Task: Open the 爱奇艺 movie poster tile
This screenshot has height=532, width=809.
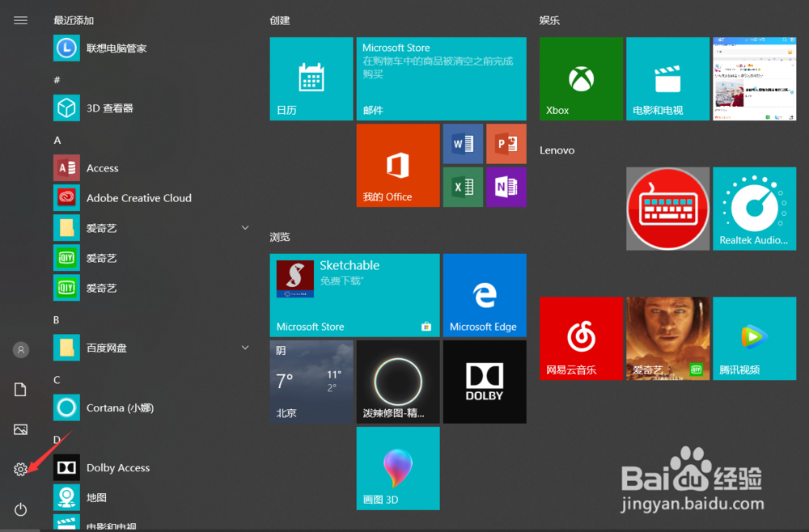Action: coord(667,339)
